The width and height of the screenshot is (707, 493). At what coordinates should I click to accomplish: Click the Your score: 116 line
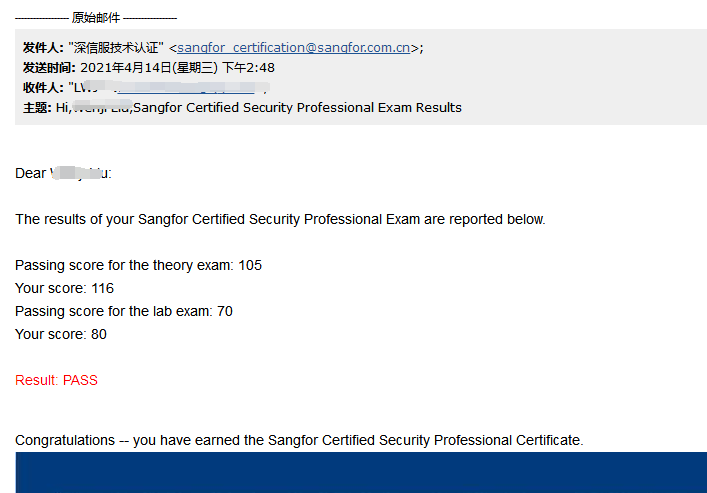(64, 288)
